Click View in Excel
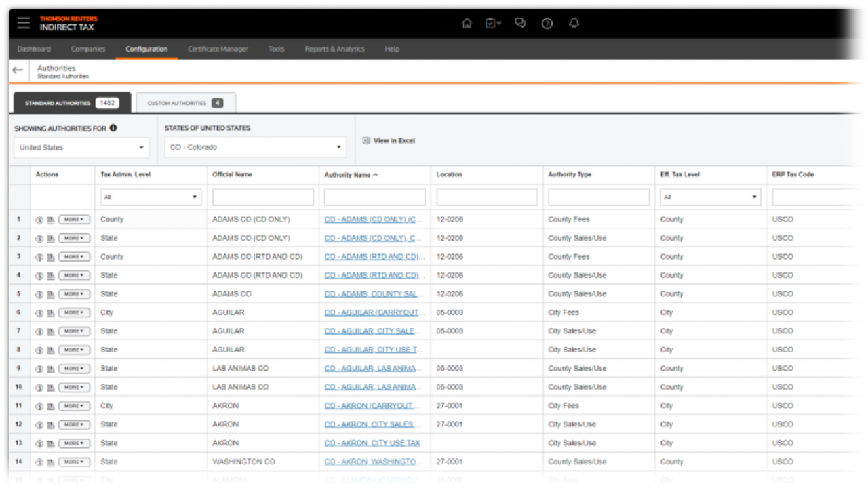 point(393,141)
